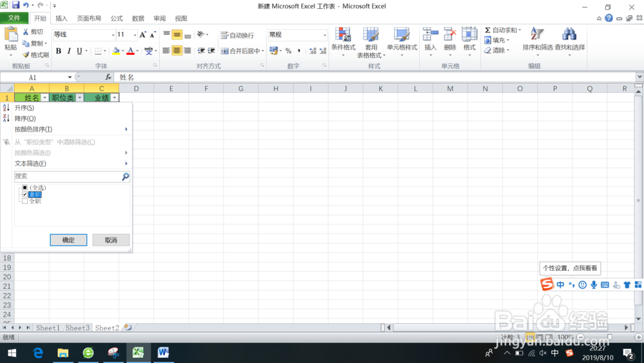Click Merge and Center (合并后居中)
This screenshot has width=644, height=363.
tap(242, 51)
